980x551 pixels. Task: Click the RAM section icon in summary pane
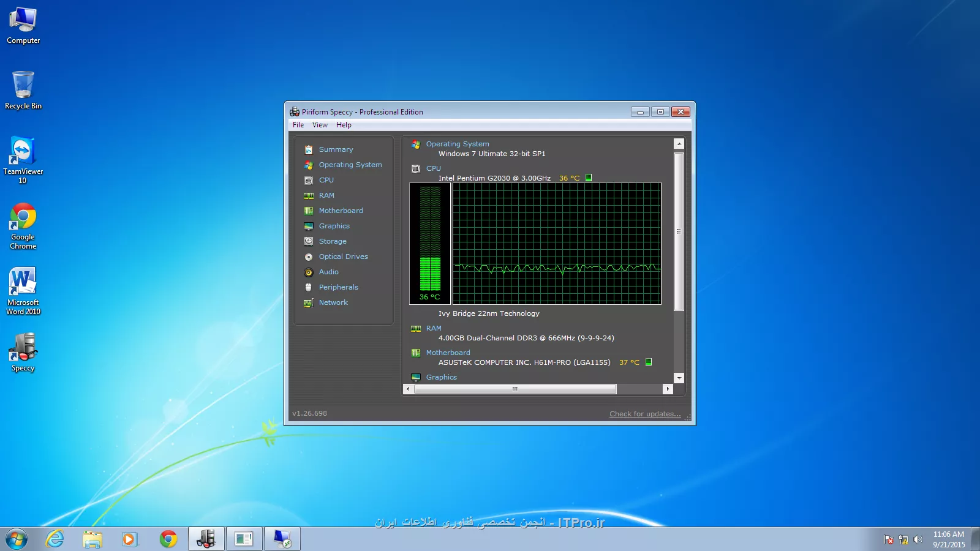[x=416, y=328]
